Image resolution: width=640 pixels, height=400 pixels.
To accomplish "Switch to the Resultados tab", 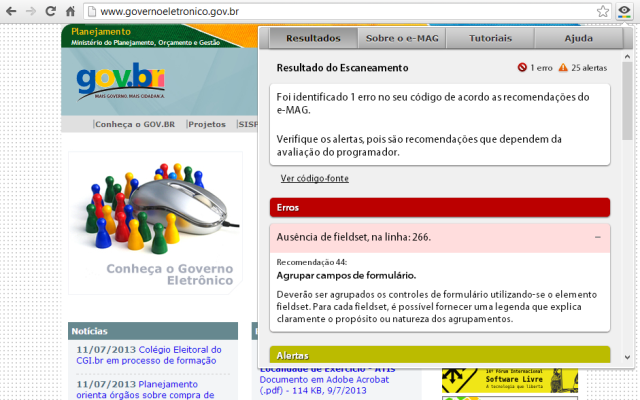I will pos(314,38).
